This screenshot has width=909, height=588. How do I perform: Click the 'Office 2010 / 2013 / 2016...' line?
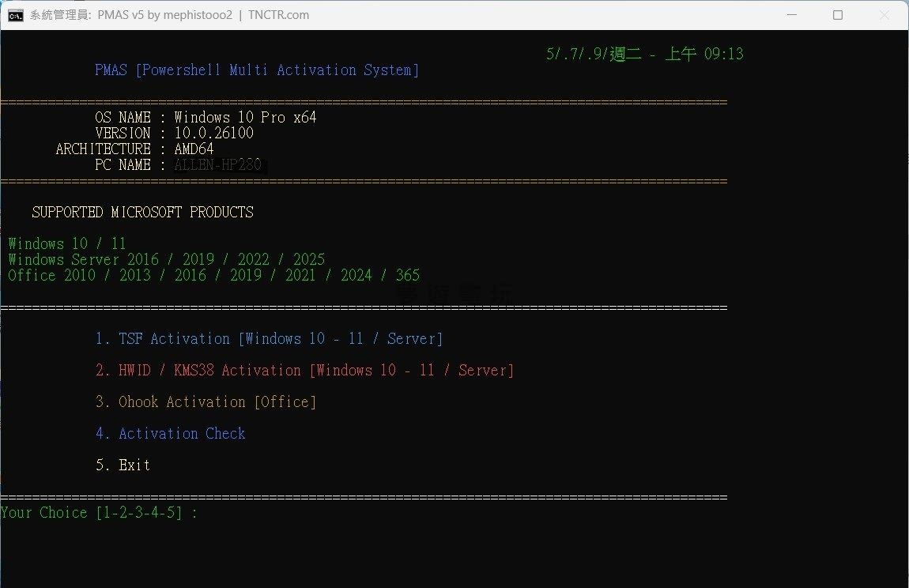tap(213, 275)
